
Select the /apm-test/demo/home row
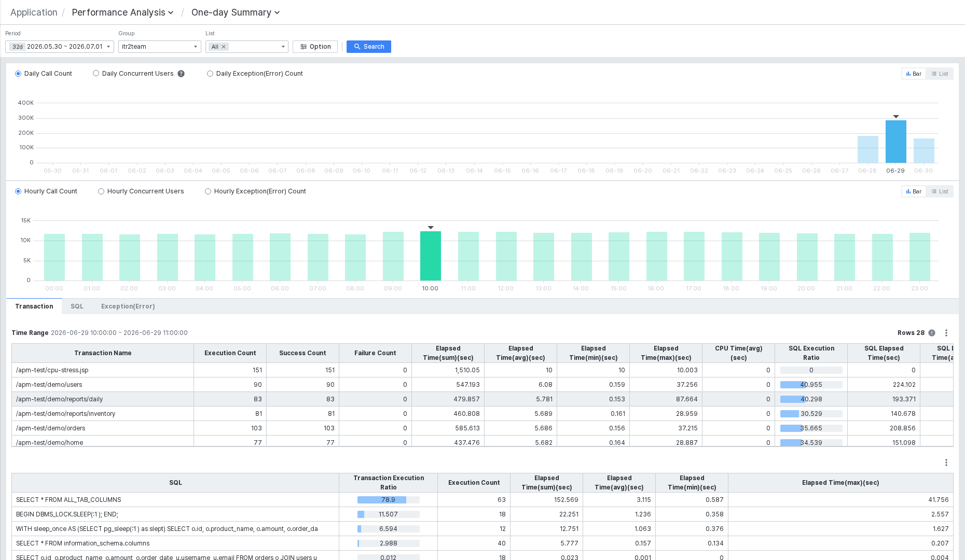[482, 442]
